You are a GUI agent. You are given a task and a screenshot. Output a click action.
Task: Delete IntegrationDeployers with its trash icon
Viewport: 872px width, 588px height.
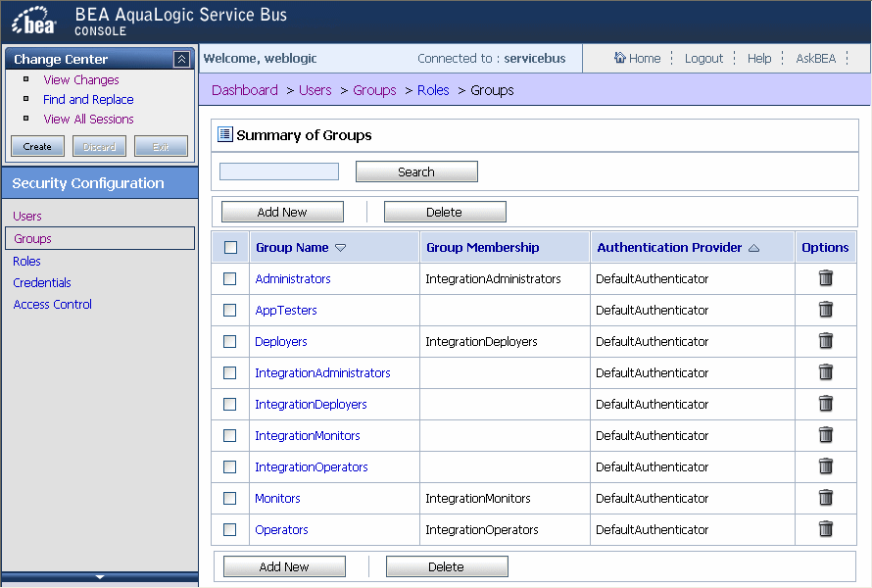point(826,404)
